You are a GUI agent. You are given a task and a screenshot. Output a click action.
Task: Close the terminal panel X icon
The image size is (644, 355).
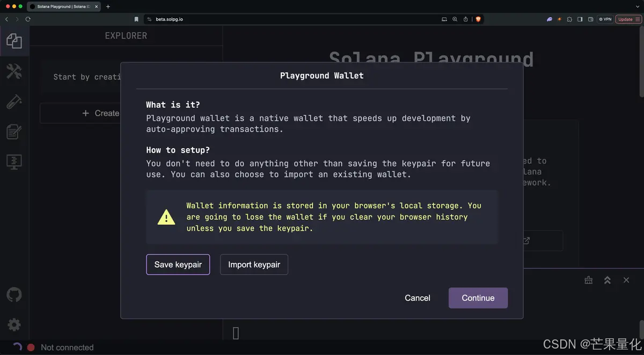click(626, 280)
